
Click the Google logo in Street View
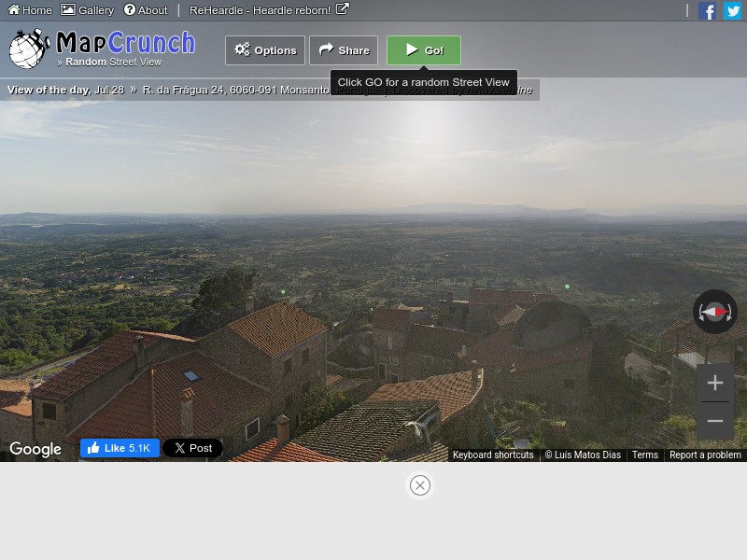coord(35,449)
